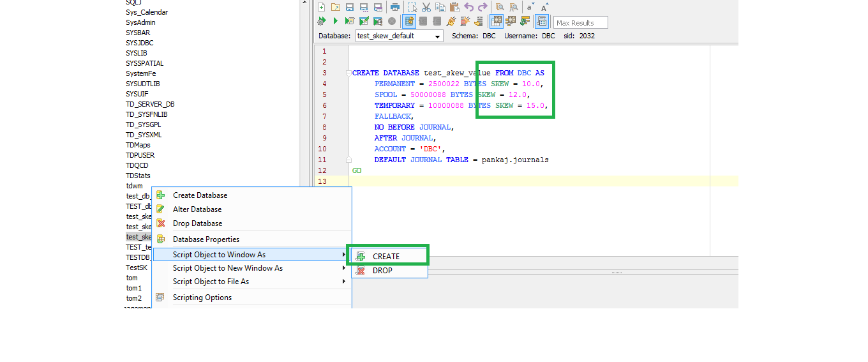The width and height of the screenshot is (868, 362).
Task: Click the Select All dashed-box icon
Action: coord(412,7)
